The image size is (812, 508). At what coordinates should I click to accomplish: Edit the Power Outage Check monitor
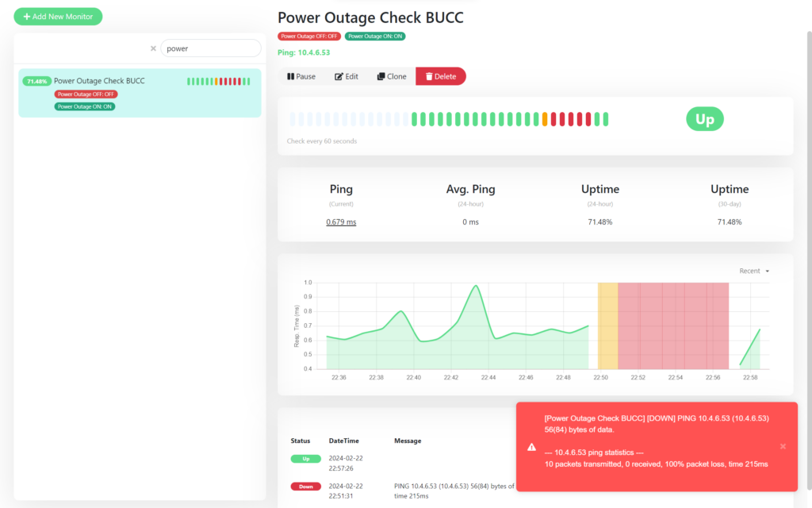coord(347,76)
